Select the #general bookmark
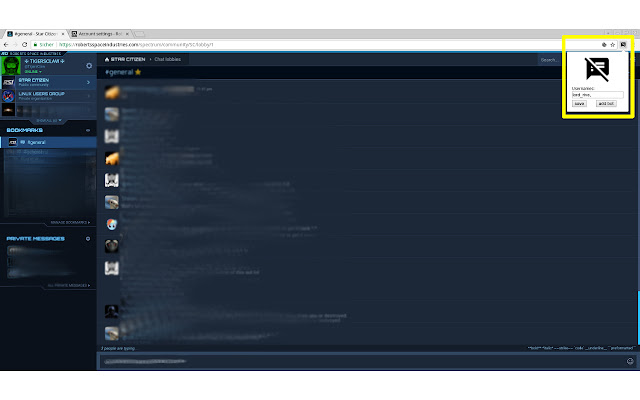Screen dimensions: 640x400 coord(49,142)
